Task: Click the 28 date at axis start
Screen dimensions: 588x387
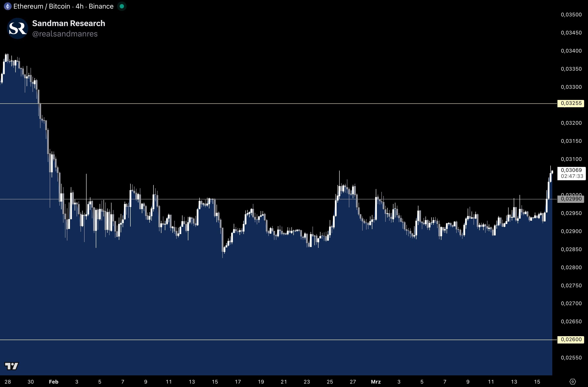Action: [x=8, y=382]
